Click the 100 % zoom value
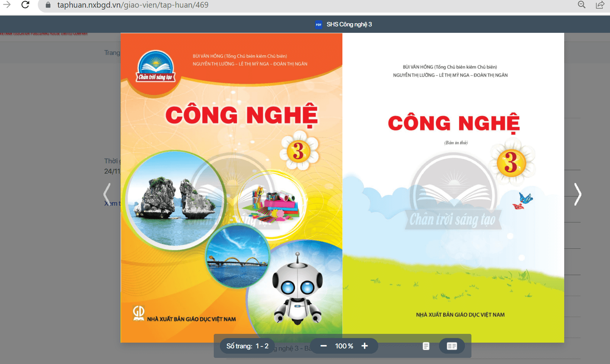The width and height of the screenshot is (610, 364). [x=344, y=346]
